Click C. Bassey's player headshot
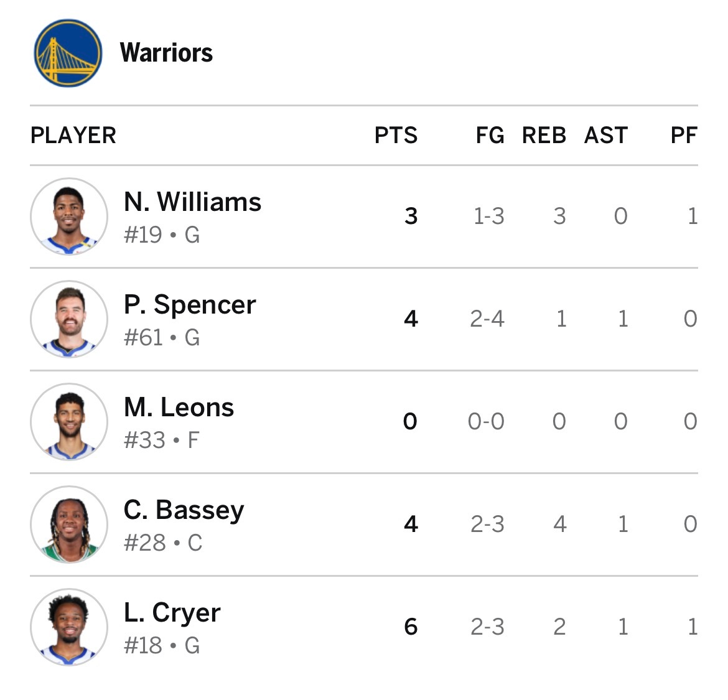Image resolution: width=728 pixels, height=700 pixels. pos(69,525)
